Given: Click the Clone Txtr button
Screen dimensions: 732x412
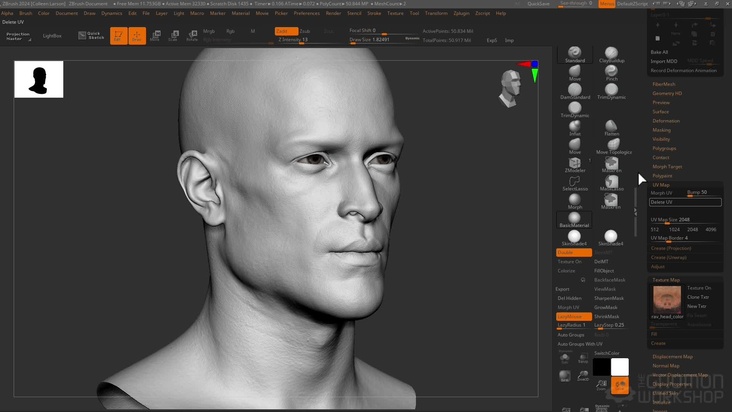Looking at the screenshot, I should pos(698,297).
